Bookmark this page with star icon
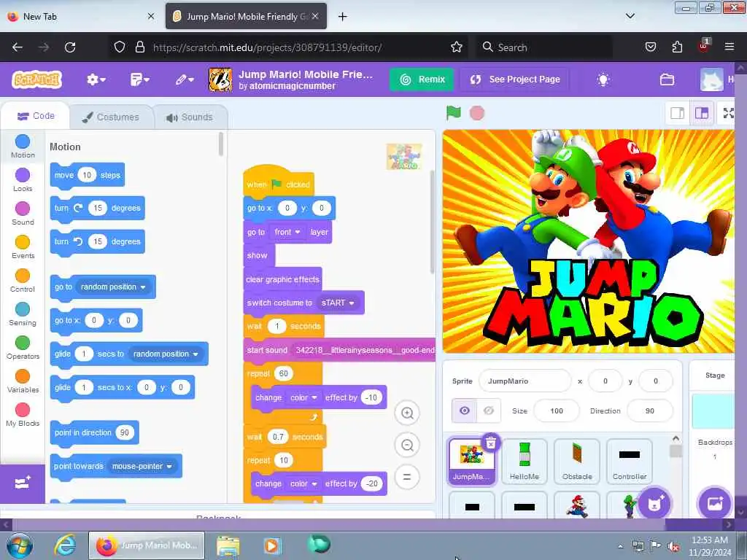The image size is (747, 560). (457, 47)
